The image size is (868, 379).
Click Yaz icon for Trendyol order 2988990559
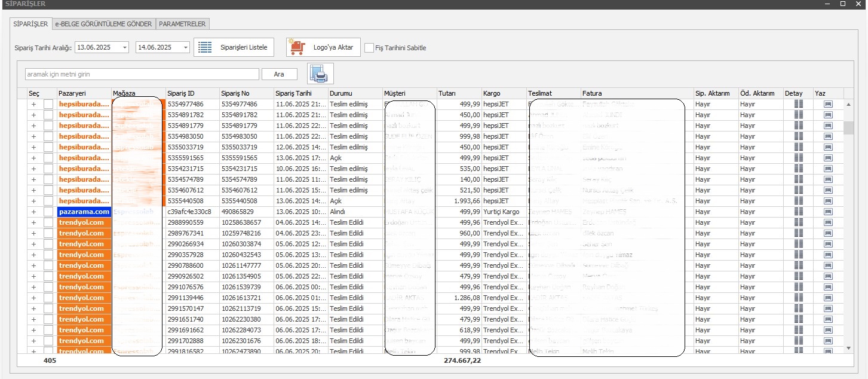pos(828,222)
